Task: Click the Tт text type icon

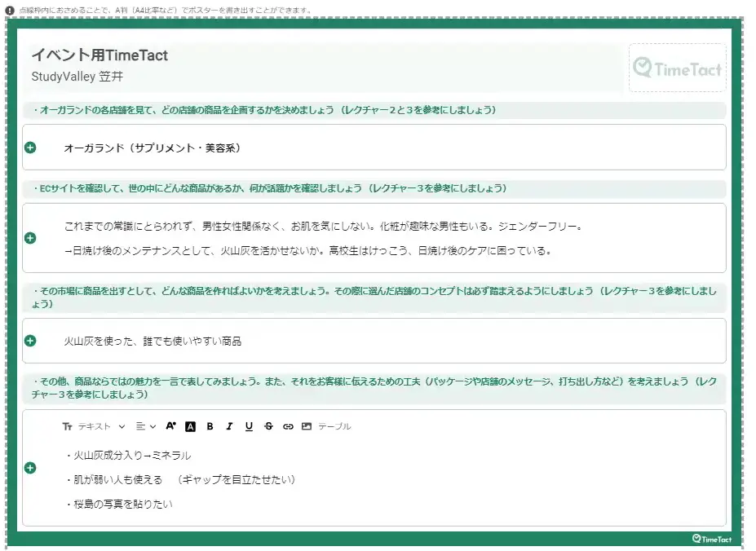Action: click(x=67, y=426)
